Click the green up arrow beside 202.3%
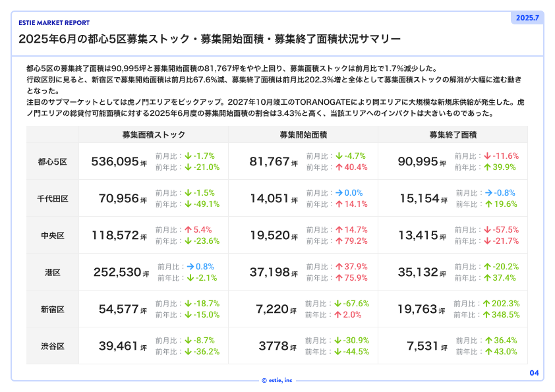555x392 pixels. click(x=486, y=304)
